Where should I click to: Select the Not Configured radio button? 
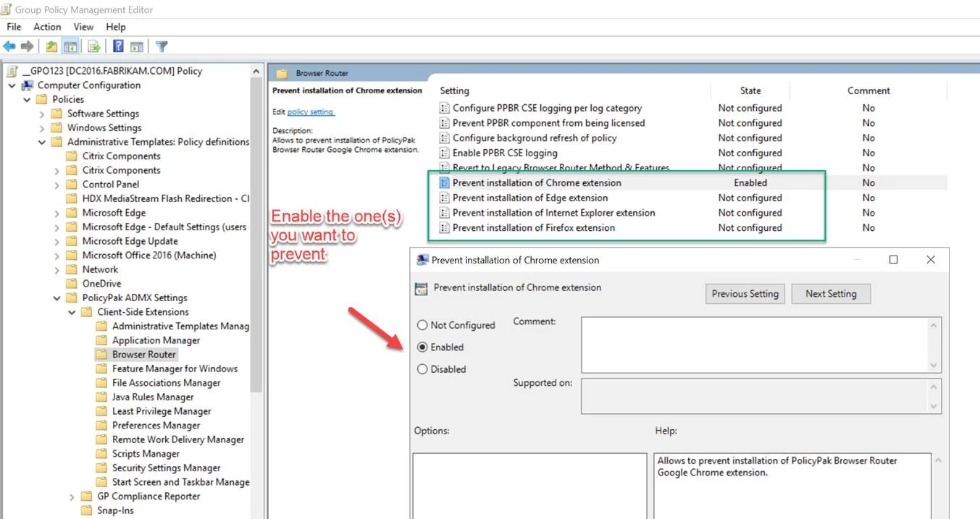422,326
